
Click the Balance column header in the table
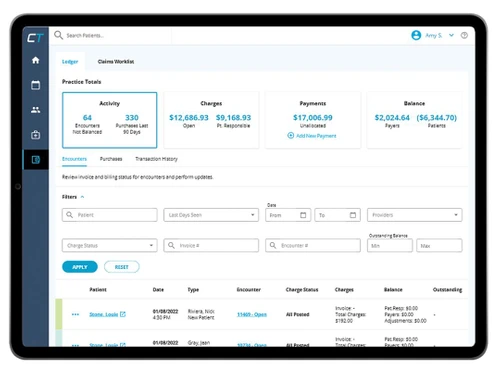393,290
